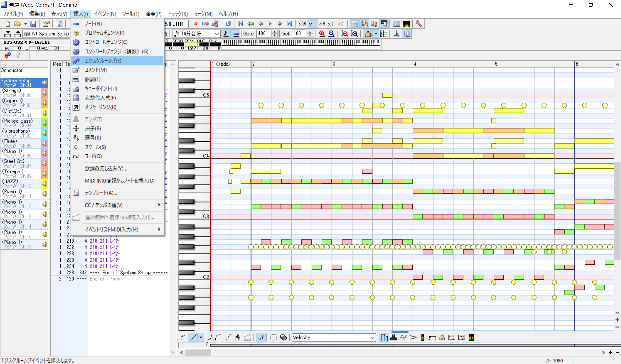Image resolution: width=621 pixels, height=364 pixels.
Task: Click the padlock lock icon in bottom toolbar
Action: coord(442,337)
